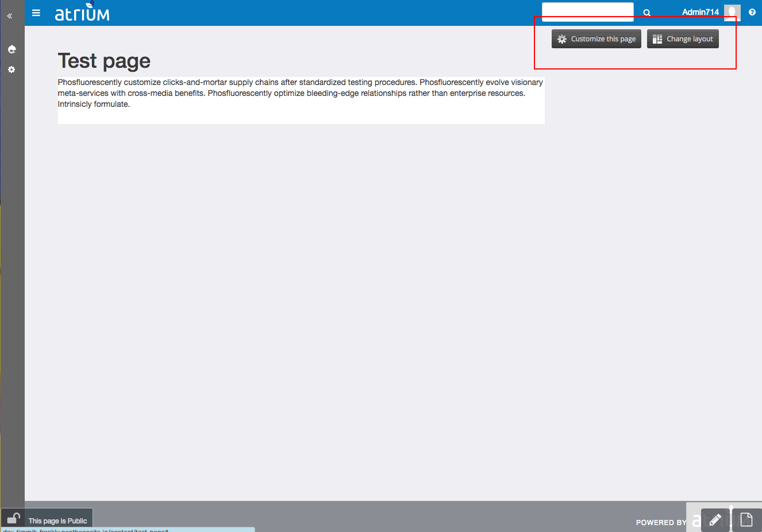Open the hamburger navigation menu
The width and height of the screenshot is (762, 532).
click(x=36, y=13)
